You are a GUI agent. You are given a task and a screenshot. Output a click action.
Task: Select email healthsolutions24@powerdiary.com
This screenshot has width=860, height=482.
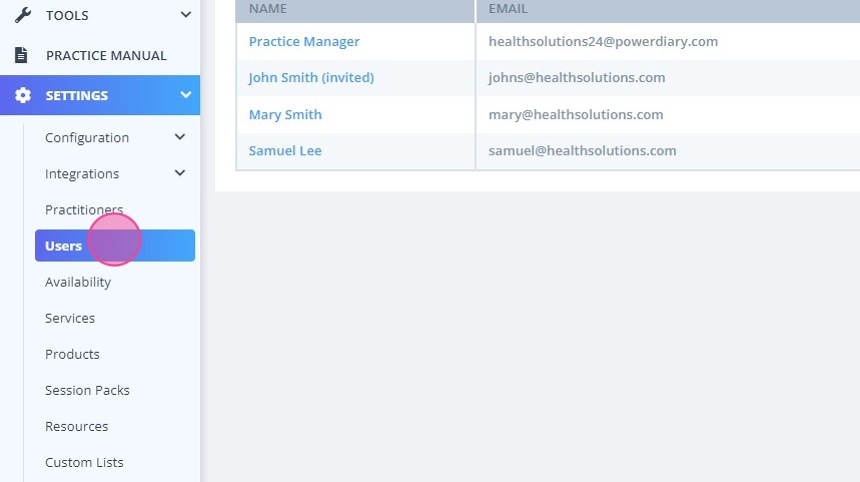[603, 42]
